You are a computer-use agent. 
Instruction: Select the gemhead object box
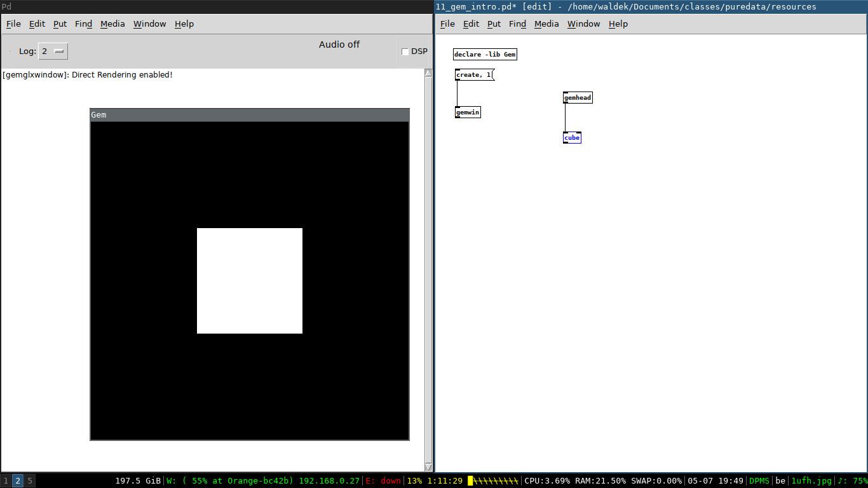click(578, 98)
